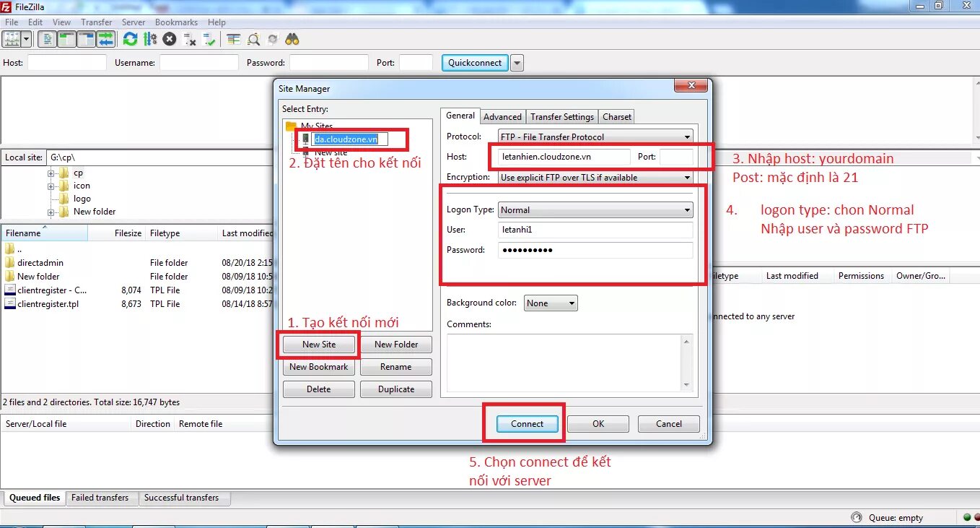Viewport: 980px width, 528px height.
Task: Click the green activity indicator light
Action: 967,517
